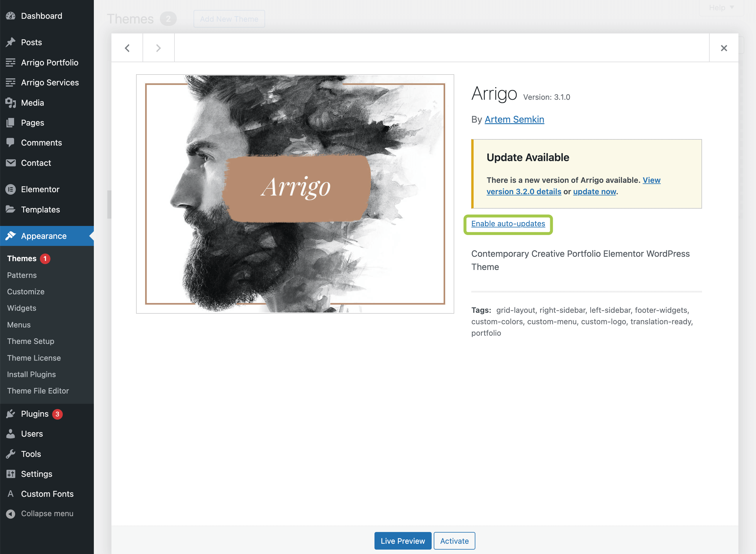Image resolution: width=756 pixels, height=554 pixels.
Task: Click the Arrigo theme screenshot thumbnail
Action: [x=295, y=194]
